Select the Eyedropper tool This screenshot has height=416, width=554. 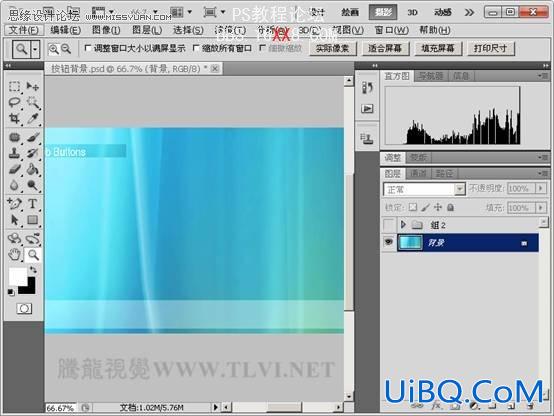point(33,118)
